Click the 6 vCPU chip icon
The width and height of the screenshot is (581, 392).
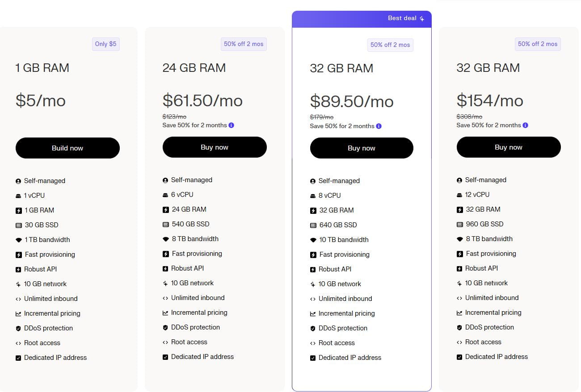pyautogui.click(x=165, y=195)
